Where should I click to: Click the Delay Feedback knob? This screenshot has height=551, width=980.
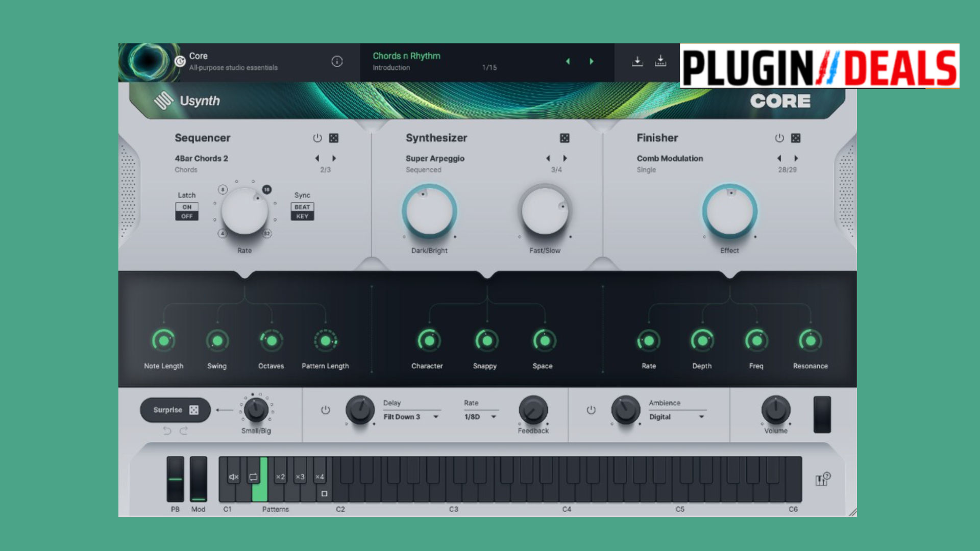(x=533, y=410)
